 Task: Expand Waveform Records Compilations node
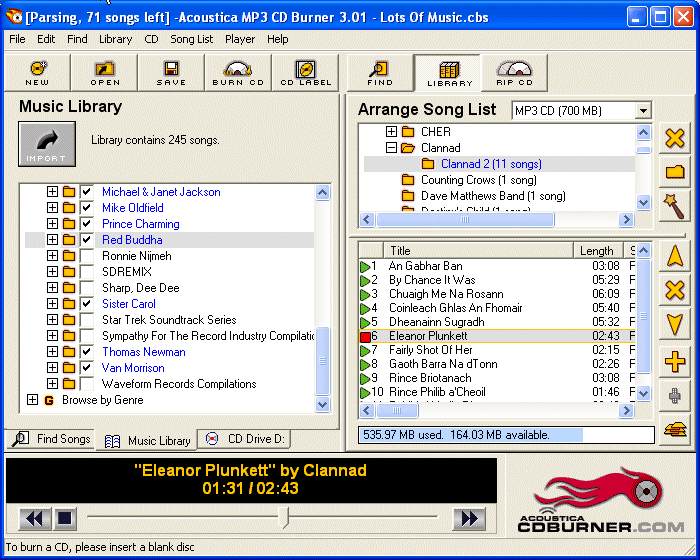pyautogui.click(x=52, y=384)
